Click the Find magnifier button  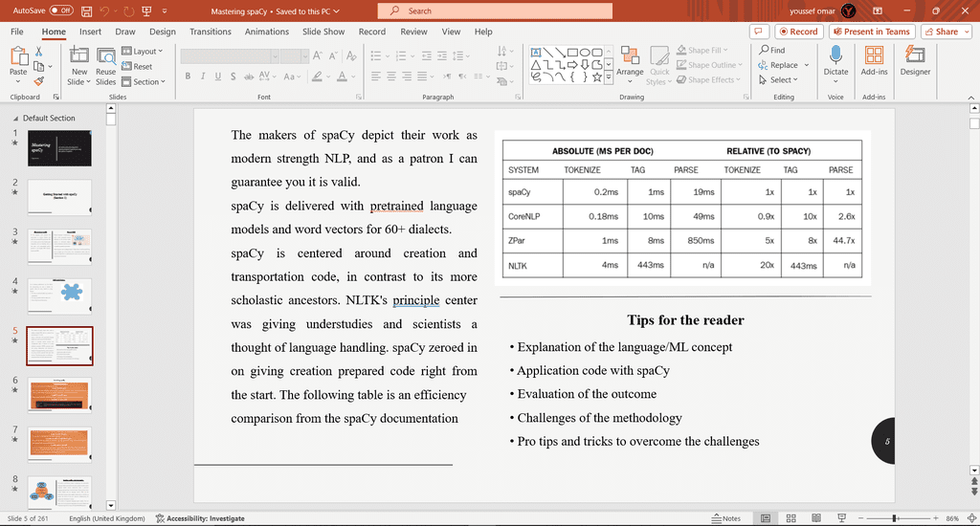click(x=772, y=50)
